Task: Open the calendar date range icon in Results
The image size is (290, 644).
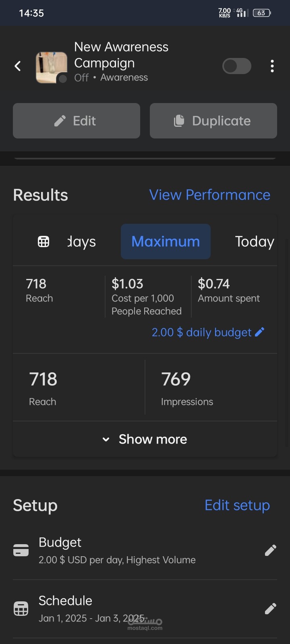Action: pyautogui.click(x=43, y=242)
